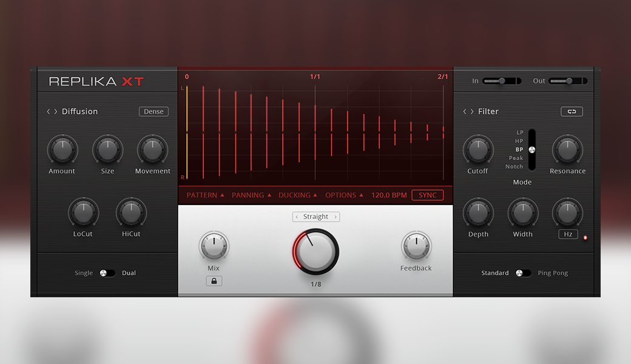
Task: Click the filter link icon button
Action: tap(572, 112)
